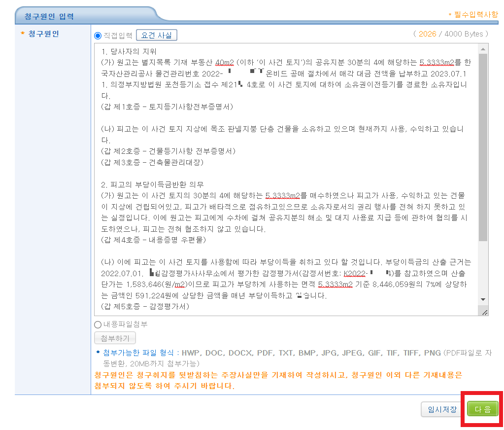Click the '청구원인' field label
The height and width of the screenshot is (430, 504).
(43, 34)
